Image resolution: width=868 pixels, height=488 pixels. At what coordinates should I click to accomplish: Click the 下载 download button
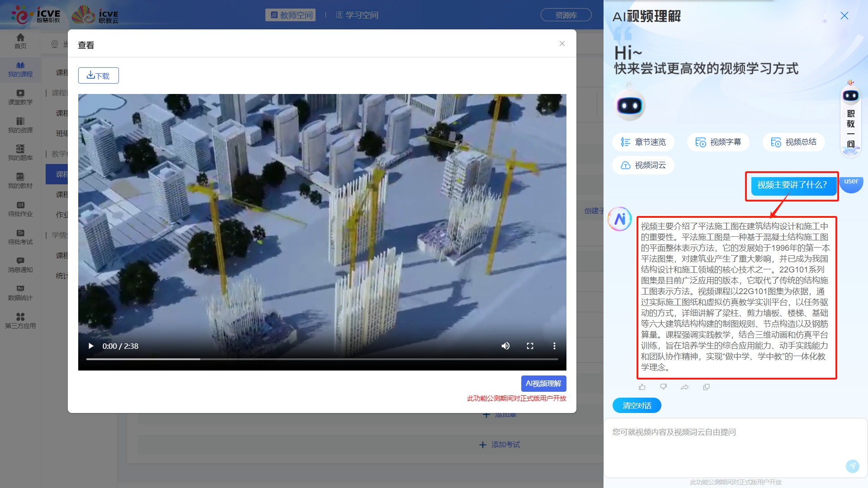(x=98, y=75)
